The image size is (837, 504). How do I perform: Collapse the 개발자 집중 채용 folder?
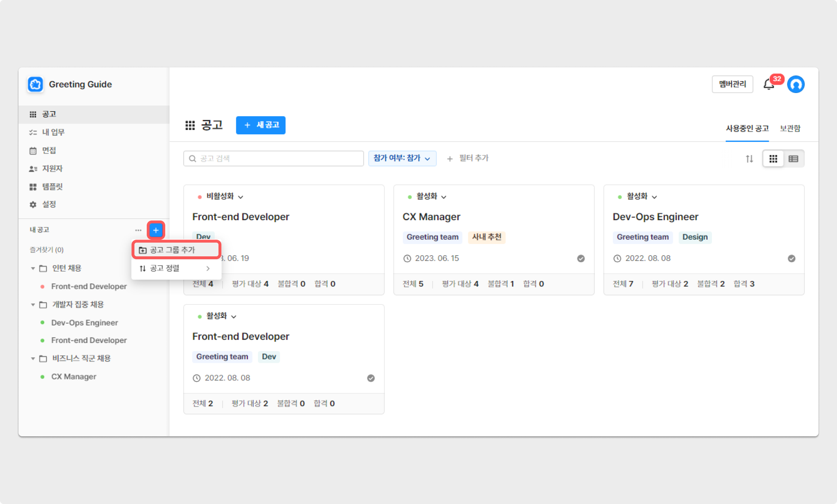point(33,304)
